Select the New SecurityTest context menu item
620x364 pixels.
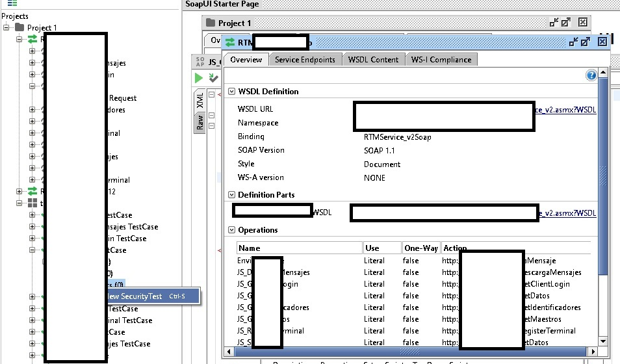tap(135, 296)
